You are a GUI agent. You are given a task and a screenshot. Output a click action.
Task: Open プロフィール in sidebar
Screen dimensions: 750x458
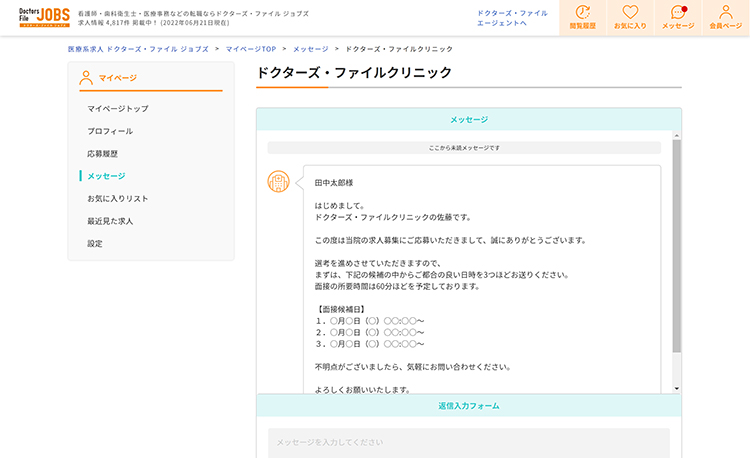click(110, 131)
